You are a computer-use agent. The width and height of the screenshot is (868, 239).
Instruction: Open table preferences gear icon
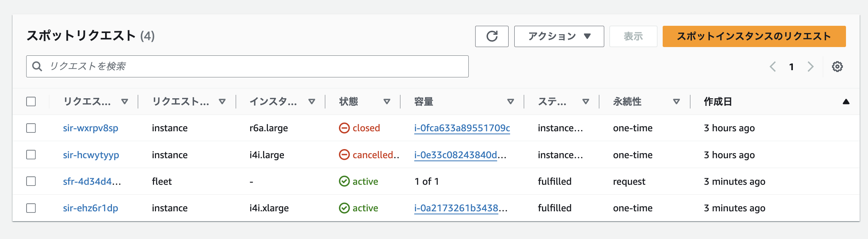(837, 67)
